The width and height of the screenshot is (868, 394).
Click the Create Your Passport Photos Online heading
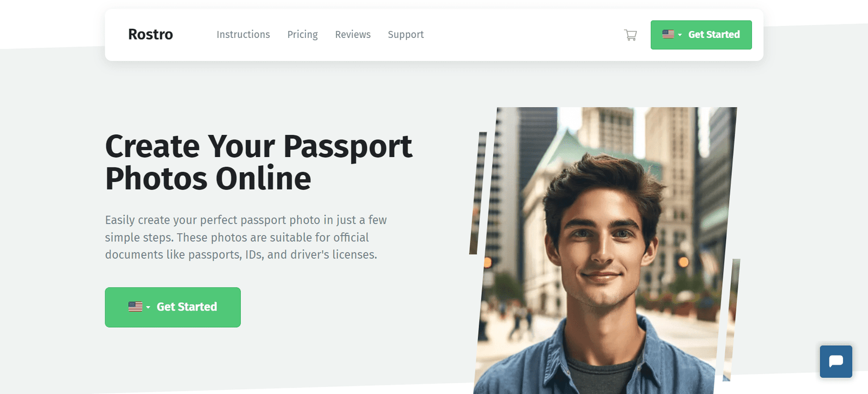(259, 162)
